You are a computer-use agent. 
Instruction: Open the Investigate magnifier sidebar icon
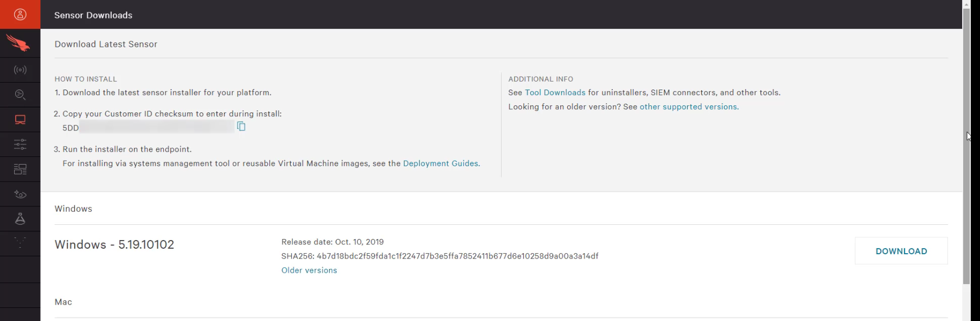(20, 95)
